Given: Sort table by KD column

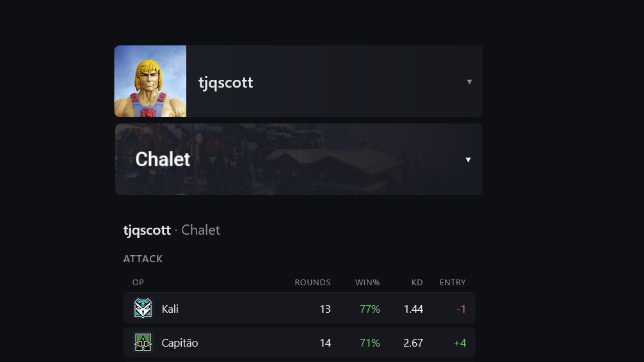Looking at the screenshot, I should pos(417,283).
